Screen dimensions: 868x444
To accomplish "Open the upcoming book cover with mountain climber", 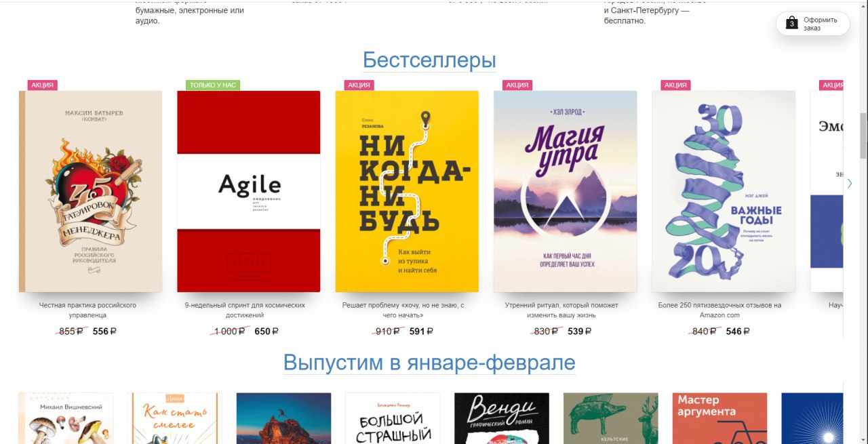I will 283,418.
